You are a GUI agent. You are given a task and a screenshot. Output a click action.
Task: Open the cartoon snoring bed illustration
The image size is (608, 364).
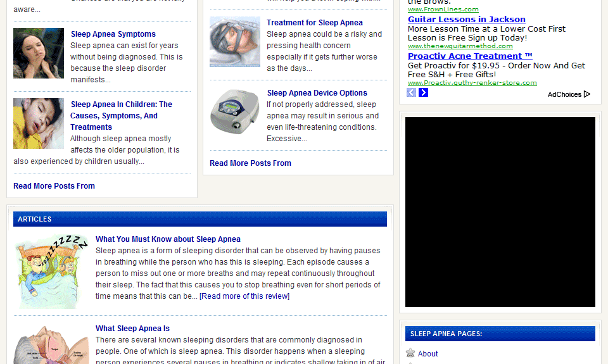coord(51,272)
